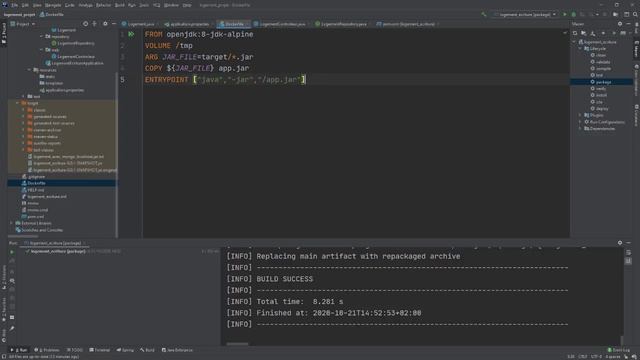Screen dimensions: 640x360
Task: Open the File menu
Action: click(x=14, y=5)
